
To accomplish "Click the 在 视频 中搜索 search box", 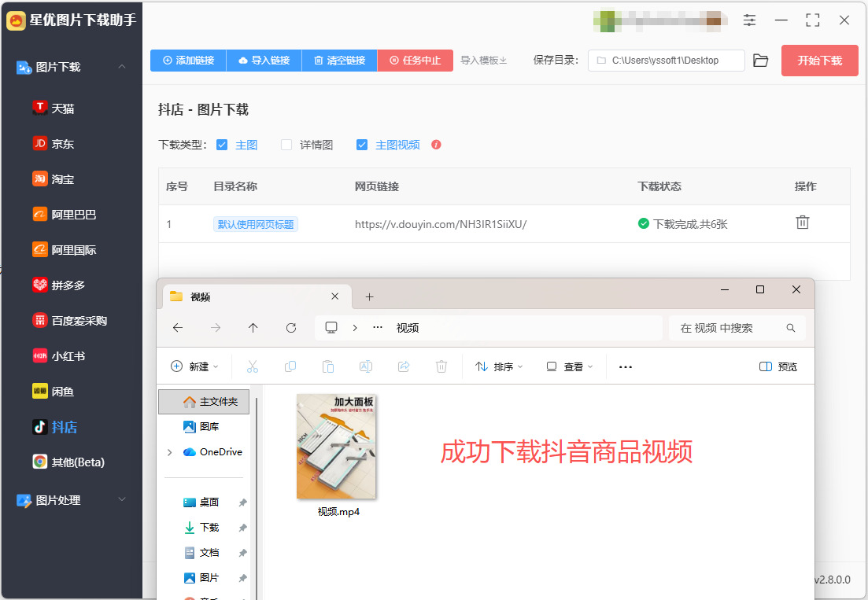I will [737, 328].
